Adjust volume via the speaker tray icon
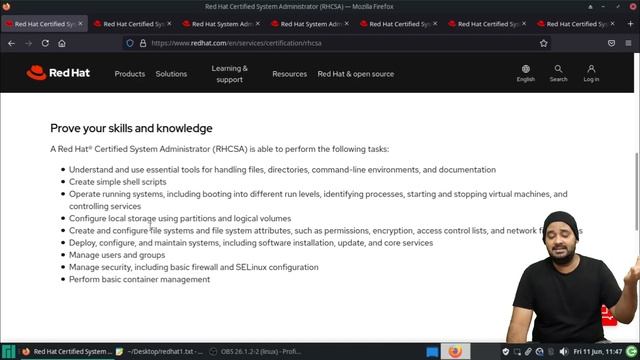The width and height of the screenshot is (640, 360). 564,351
